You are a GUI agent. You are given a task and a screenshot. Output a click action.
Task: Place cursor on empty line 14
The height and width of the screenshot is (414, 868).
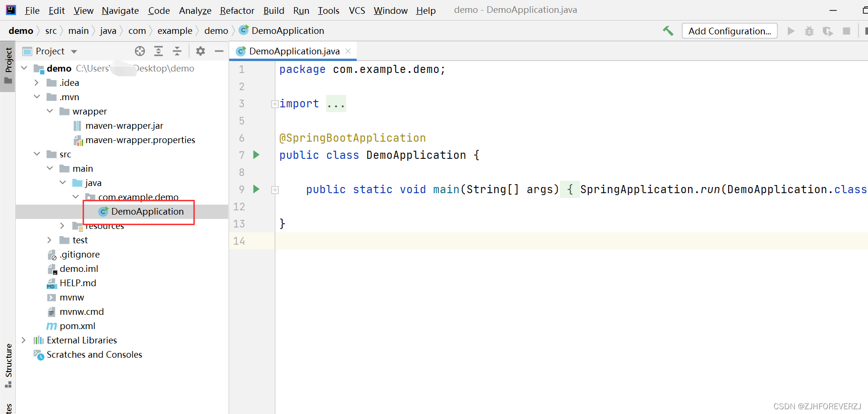pos(571,241)
